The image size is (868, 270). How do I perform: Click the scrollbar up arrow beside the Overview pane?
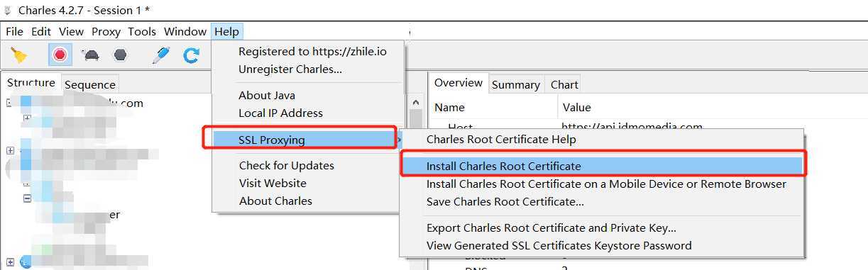[416, 103]
